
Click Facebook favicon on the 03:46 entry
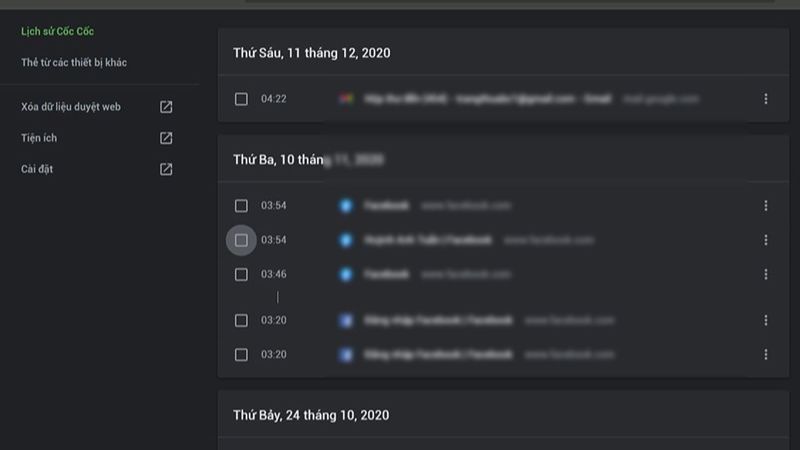point(346,274)
